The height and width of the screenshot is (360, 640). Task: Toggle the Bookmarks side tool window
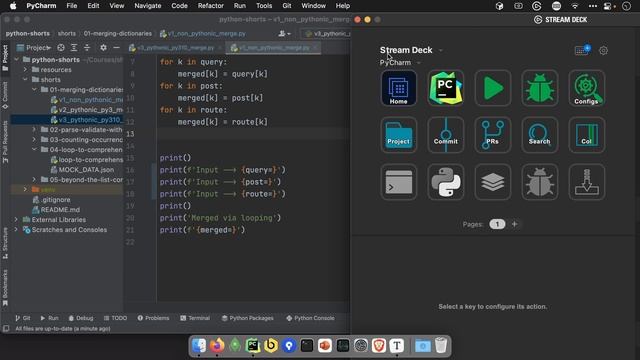tap(5, 288)
